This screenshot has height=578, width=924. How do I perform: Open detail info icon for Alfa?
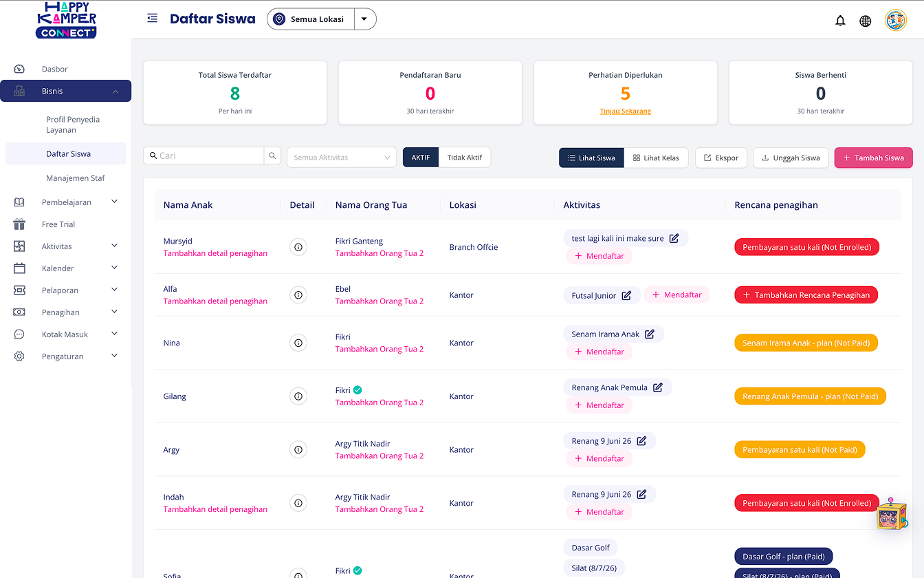[x=298, y=295]
